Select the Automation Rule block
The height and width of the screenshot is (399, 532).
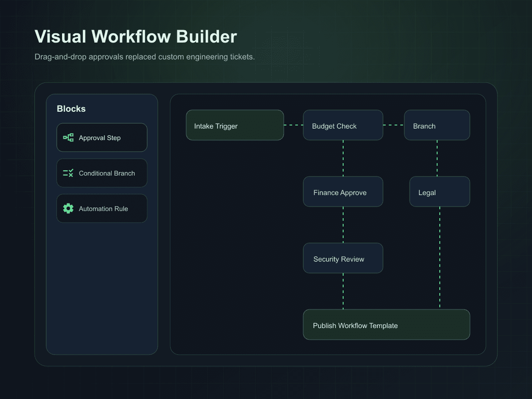(x=102, y=208)
